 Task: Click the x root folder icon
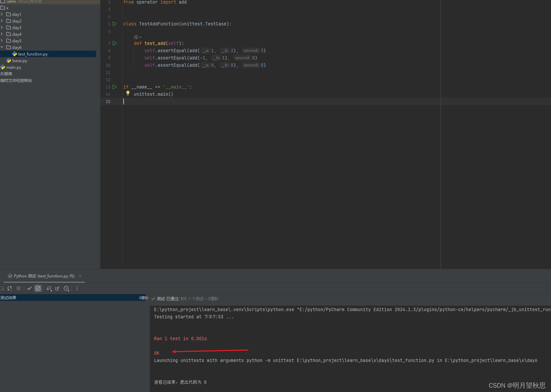[x=3, y=8]
